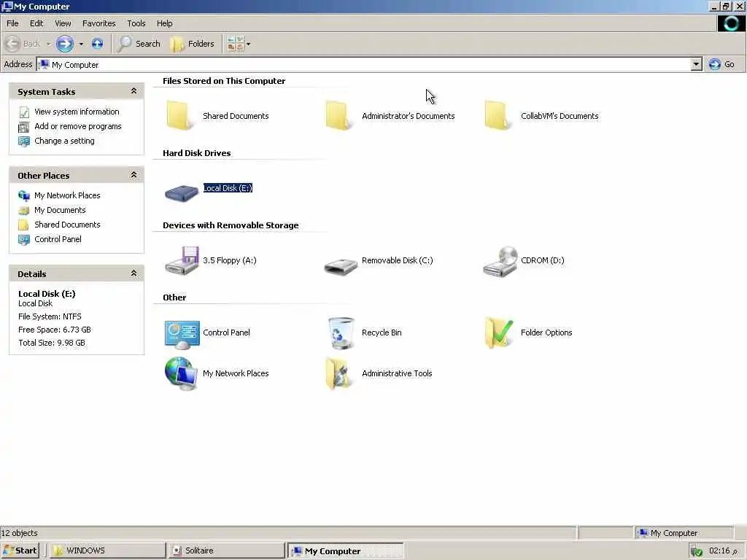Click the Folder Options label text
This screenshot has height=560, width=747.
click(546, 332)
